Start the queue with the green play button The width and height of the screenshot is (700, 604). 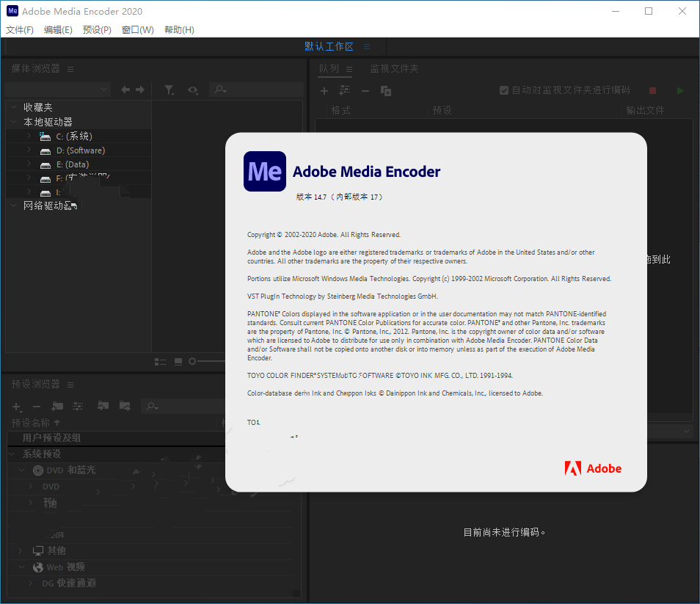(680, 90)
